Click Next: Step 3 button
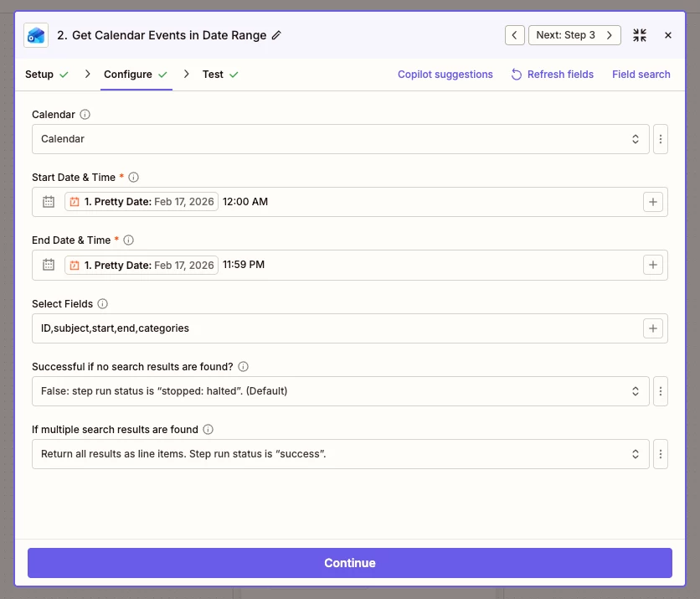Image resolution: width=700 pixels, height=599 pixels. [574, 35]
